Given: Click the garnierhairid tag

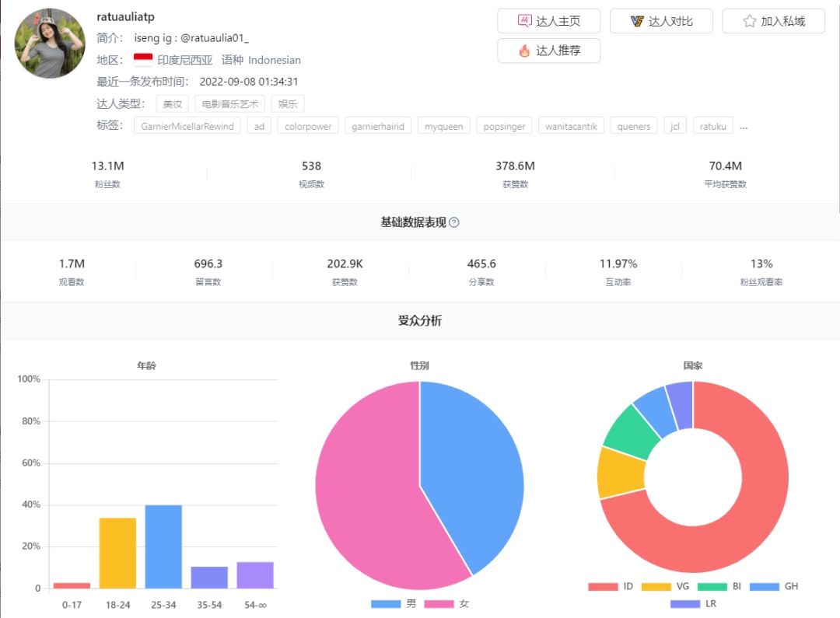Looking at the screenshot, I should tap(378, 126).
